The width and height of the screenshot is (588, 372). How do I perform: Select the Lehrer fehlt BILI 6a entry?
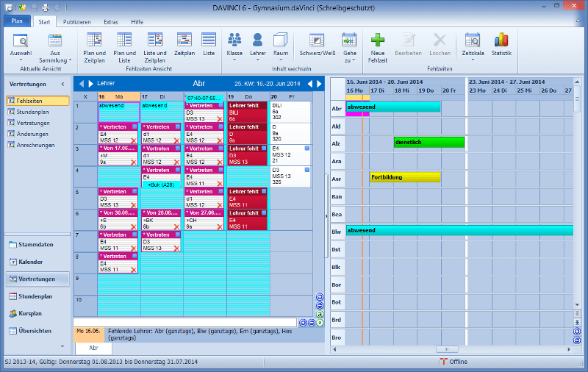248,112
